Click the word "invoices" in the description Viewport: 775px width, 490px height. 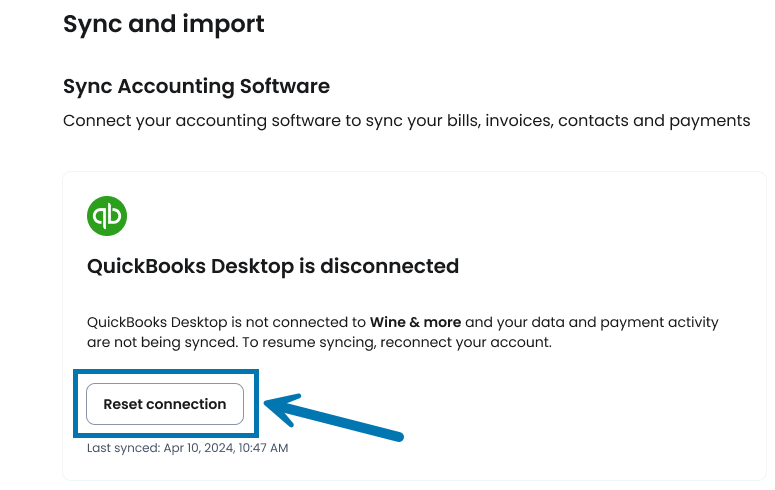coord(517,121)
